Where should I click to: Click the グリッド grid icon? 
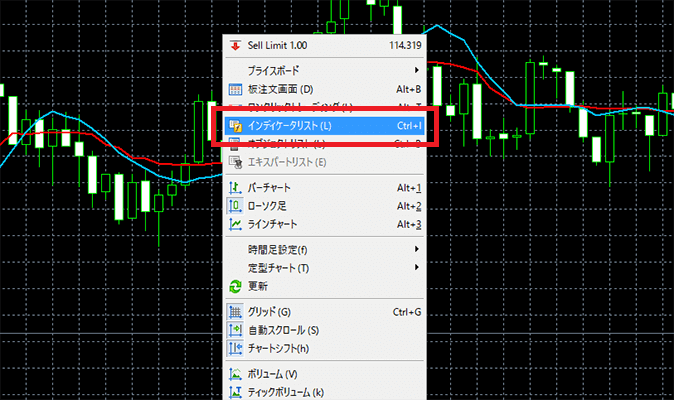coord(235,312)
